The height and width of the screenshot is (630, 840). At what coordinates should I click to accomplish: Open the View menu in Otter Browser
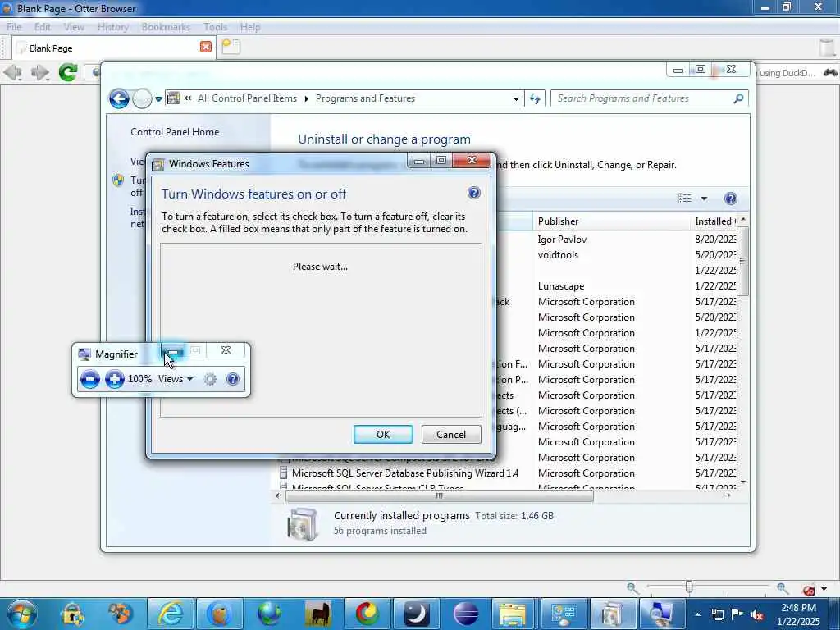(x=74, y=27)
